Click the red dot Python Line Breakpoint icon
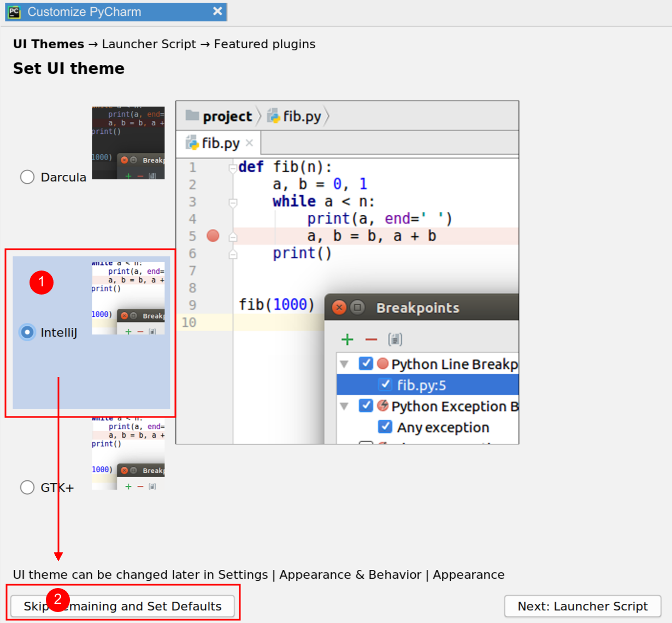672x623 pixels. pyautogui.click(x=382, y=363)
